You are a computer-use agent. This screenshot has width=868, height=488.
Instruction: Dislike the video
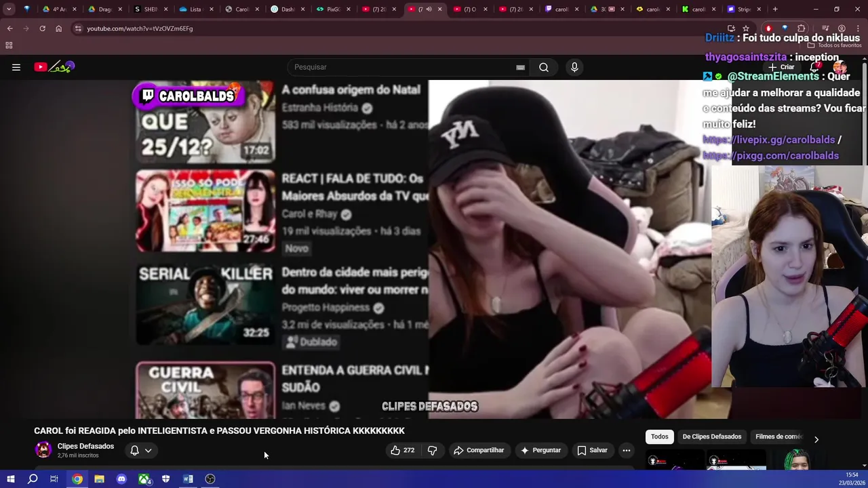click(x=432, y=450)
